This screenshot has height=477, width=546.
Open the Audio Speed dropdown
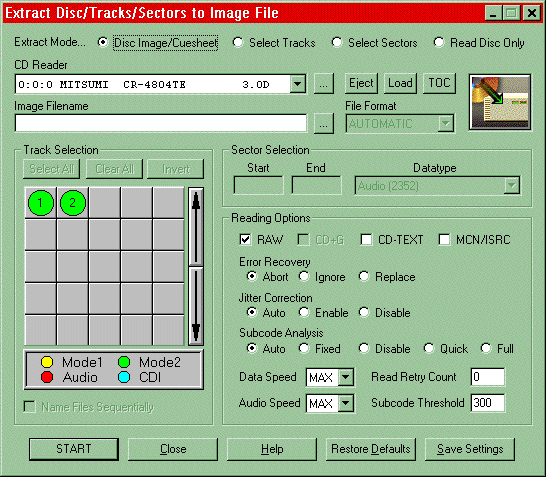(x=345, y=403)
